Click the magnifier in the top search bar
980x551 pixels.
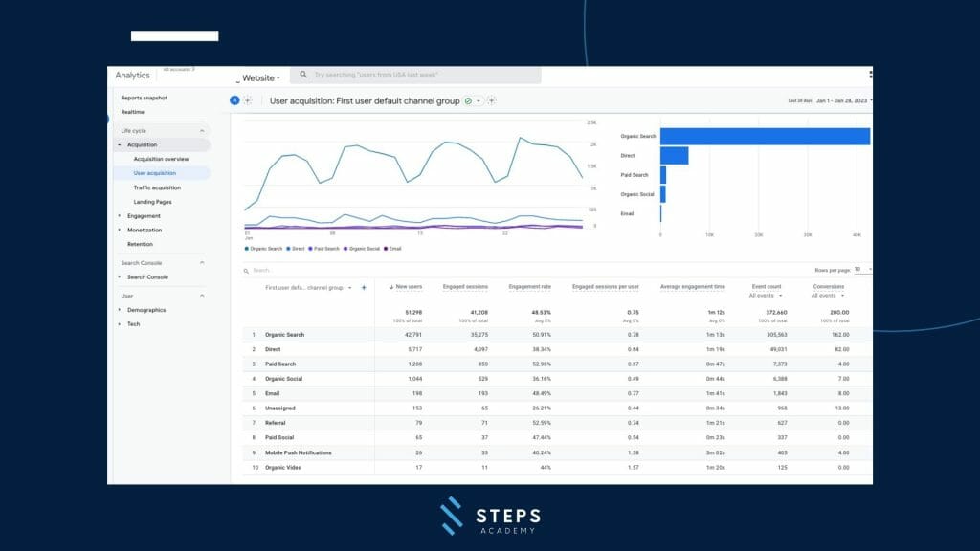pyautogui.click(x=301, y=76)
